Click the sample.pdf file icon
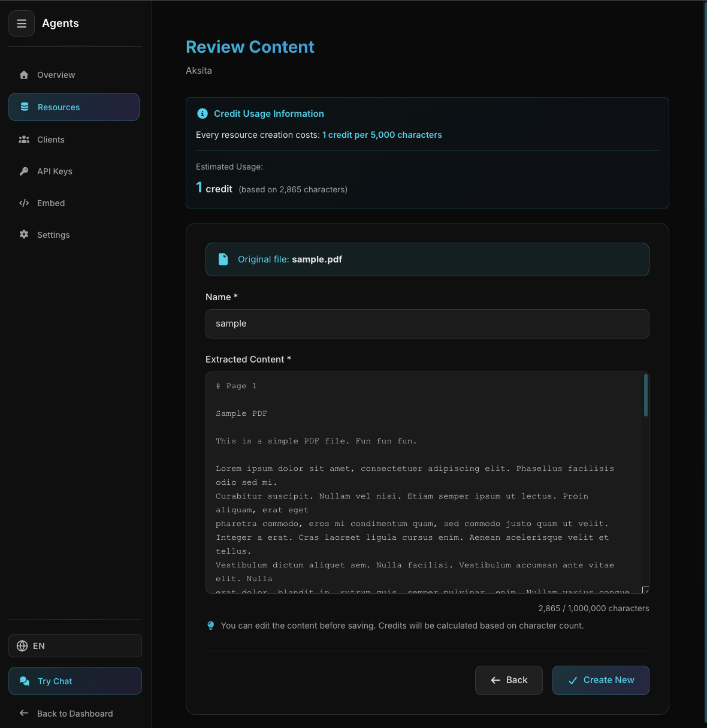Image resolution: width=707 pixels, height=728 pixels. 223,259
